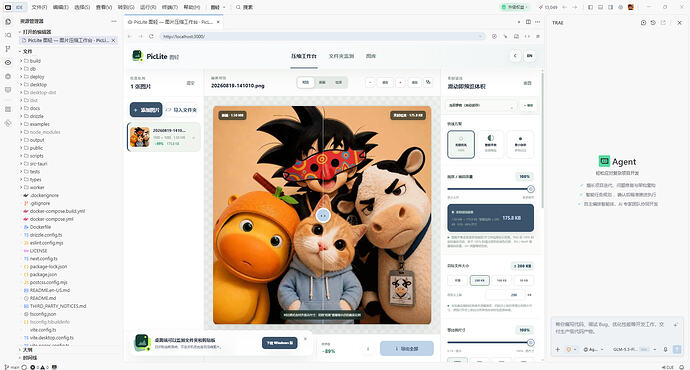Close the TRAE agent panel
This screenshot has width=690, height=370.
[679, 22]
